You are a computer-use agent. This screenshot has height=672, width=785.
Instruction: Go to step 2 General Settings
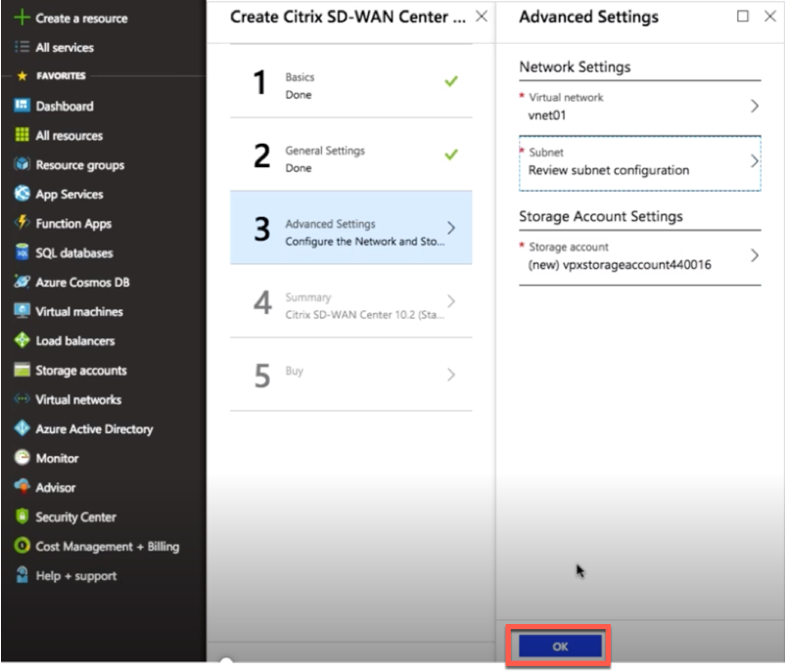[x=351, y=156]
